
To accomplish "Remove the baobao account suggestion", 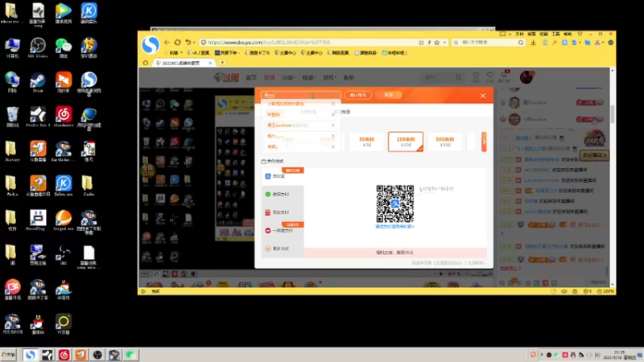I will click(x=333, y=125).
